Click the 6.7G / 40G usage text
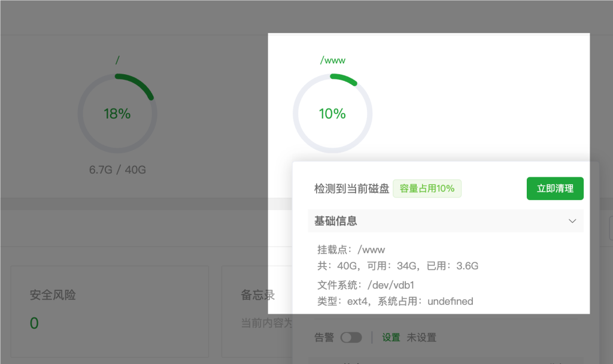The height and width of the screenshot is (364, 613). [x=117, y=170]
